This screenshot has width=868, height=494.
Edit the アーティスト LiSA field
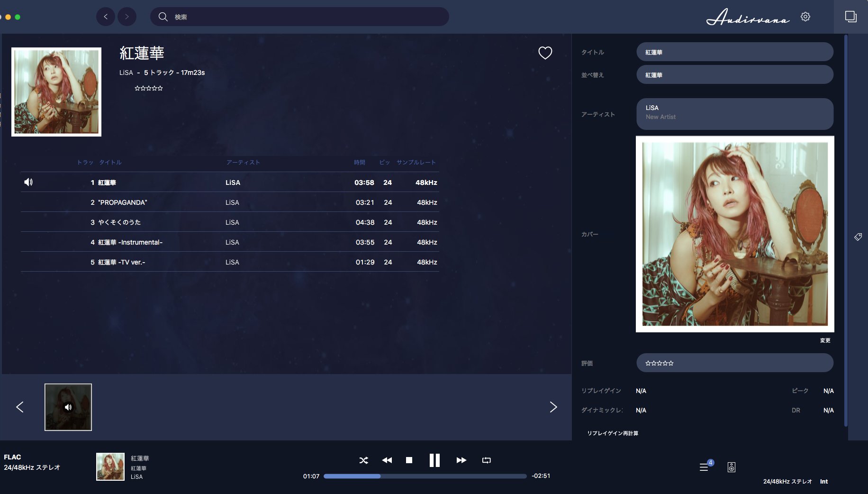(x=735, y=114)
